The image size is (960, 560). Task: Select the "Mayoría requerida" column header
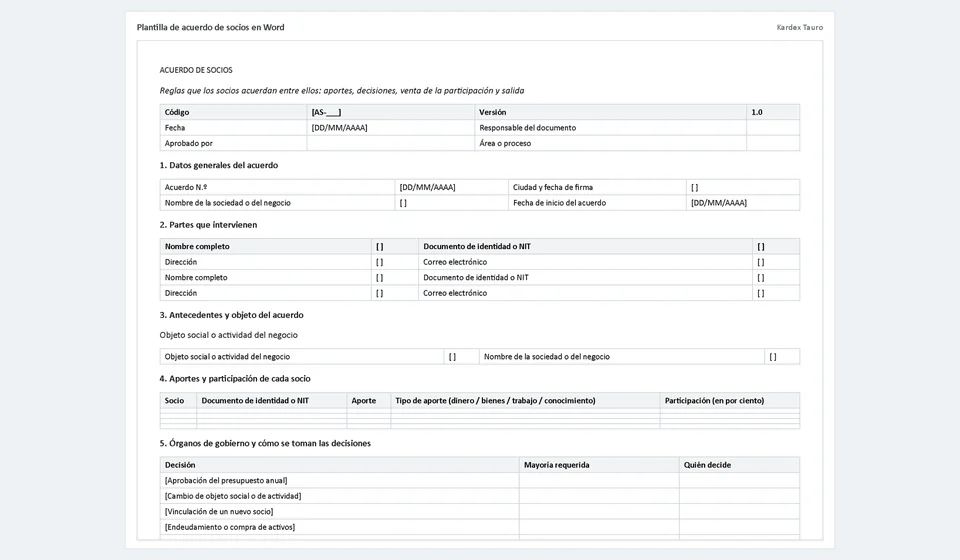[x=599, y=465]
